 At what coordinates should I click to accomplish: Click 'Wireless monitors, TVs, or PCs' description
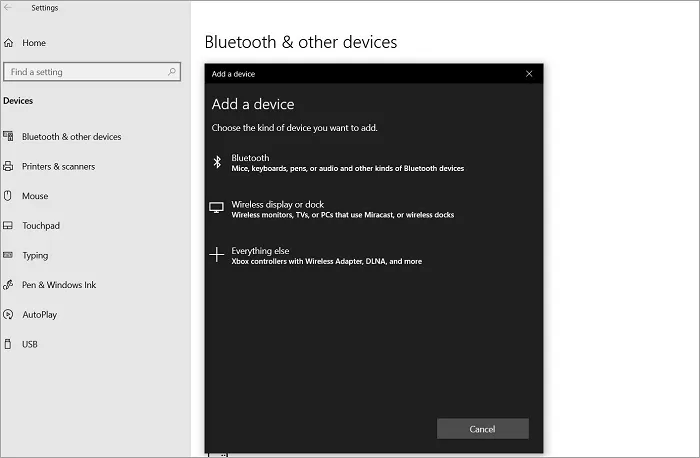342,215
